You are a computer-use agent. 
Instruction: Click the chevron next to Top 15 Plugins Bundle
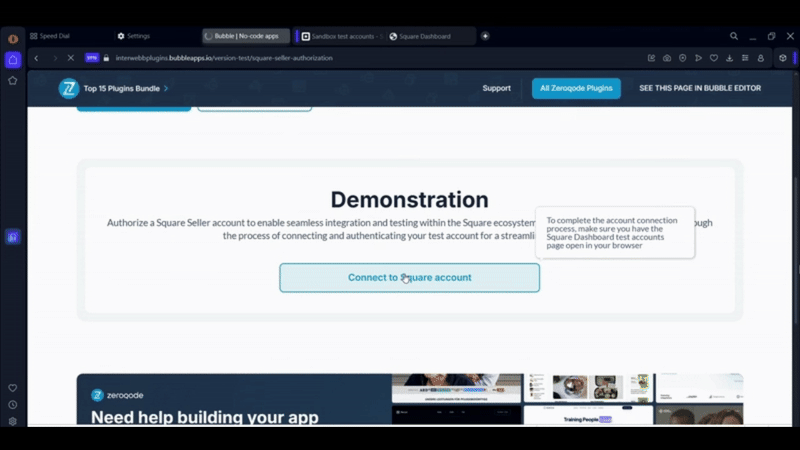click(x=166, y=89)
